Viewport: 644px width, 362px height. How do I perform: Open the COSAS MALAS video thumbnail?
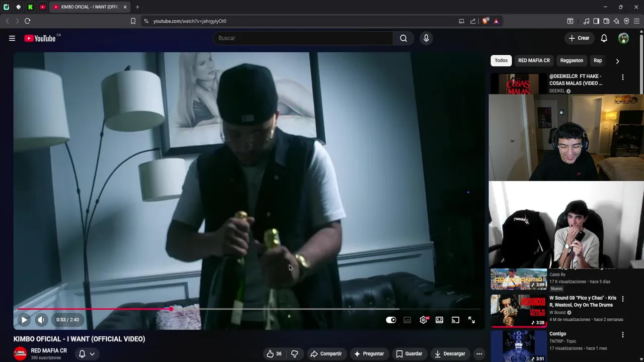point(518,83)
